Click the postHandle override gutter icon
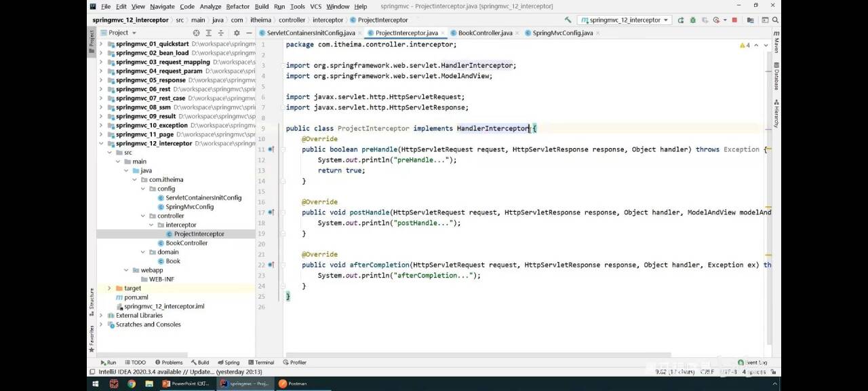Screen dimensions: 868x391 tap(271, 212)
